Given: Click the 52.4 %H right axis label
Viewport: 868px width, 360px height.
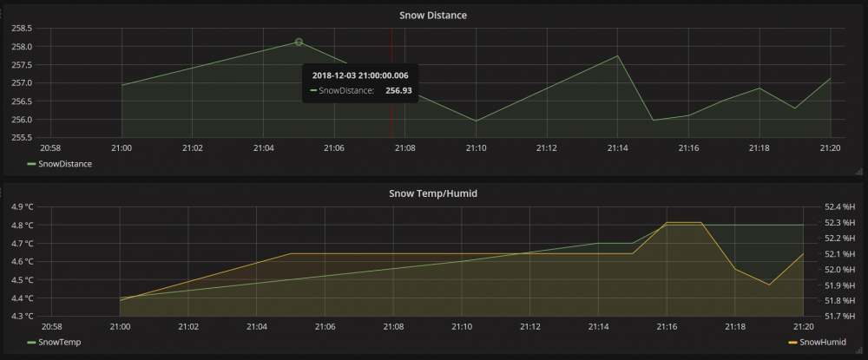Looking at the screenshot, I should tap(839, 207).
